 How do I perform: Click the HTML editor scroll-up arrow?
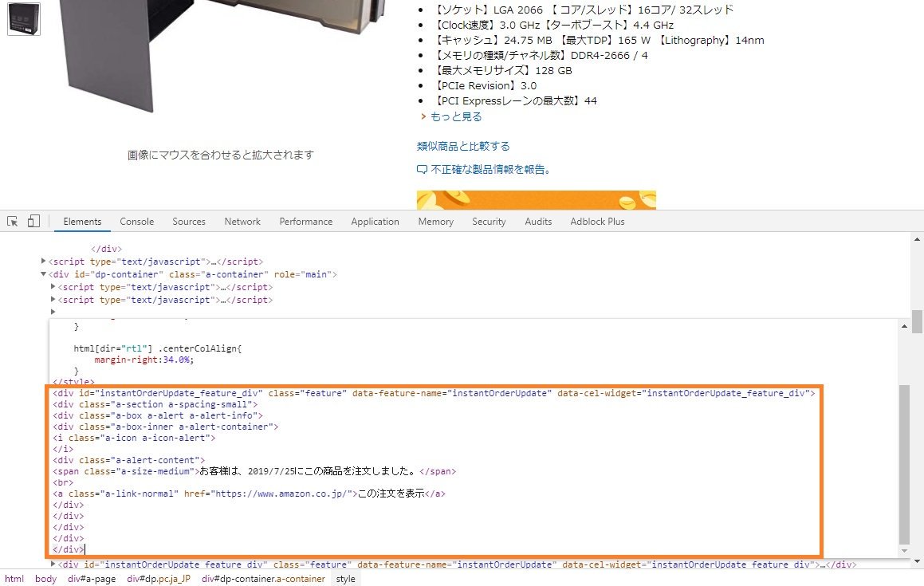tap(905, 326)
